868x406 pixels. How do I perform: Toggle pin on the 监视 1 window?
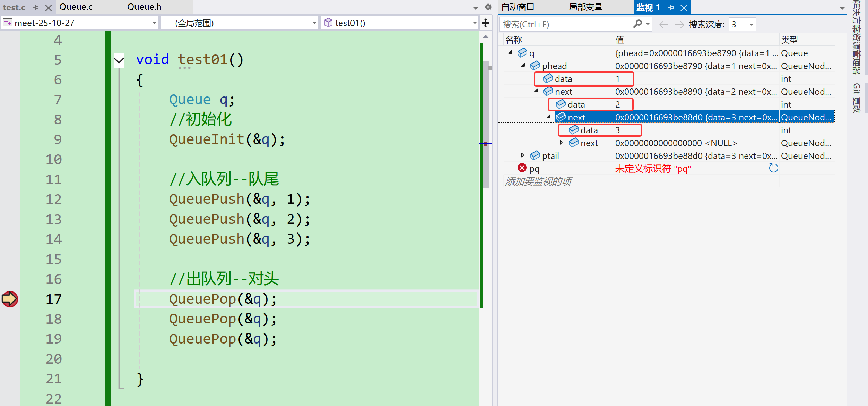[x=671, y=7]
